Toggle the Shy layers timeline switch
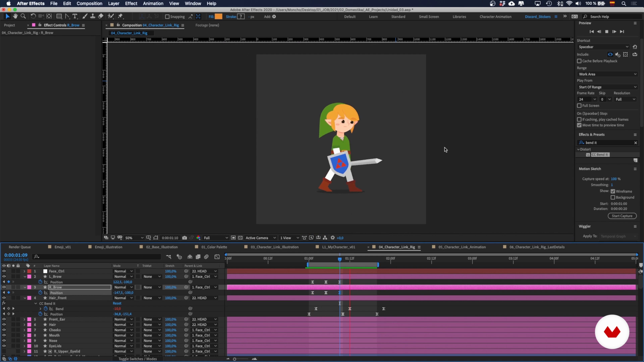This screenshot has width=644, height=362. point(190,257)
